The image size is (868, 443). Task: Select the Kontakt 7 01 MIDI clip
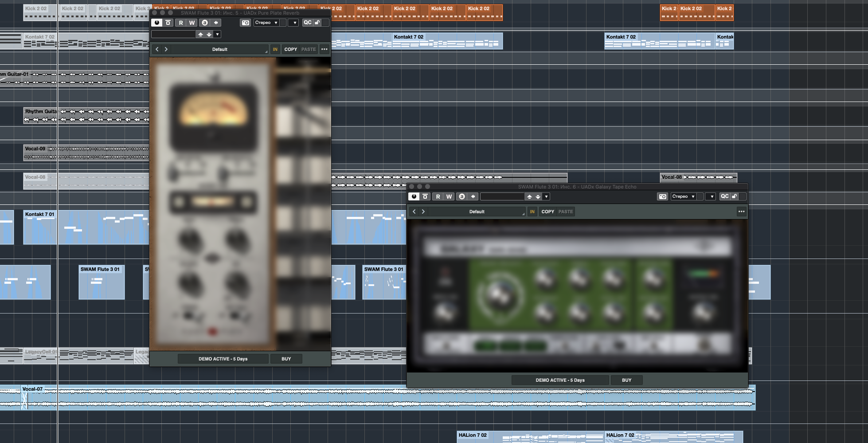coord(86,227)
